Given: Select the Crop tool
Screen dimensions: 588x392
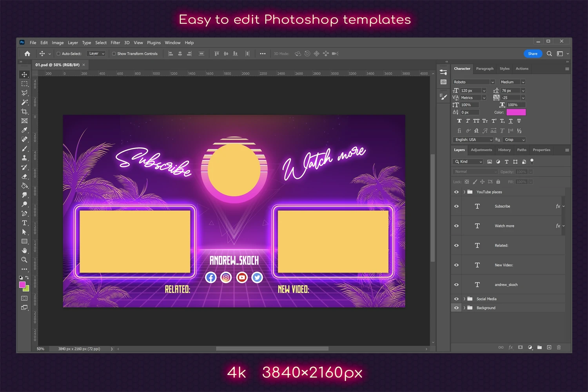Looking at the screenshot, I should click(24, 112).
